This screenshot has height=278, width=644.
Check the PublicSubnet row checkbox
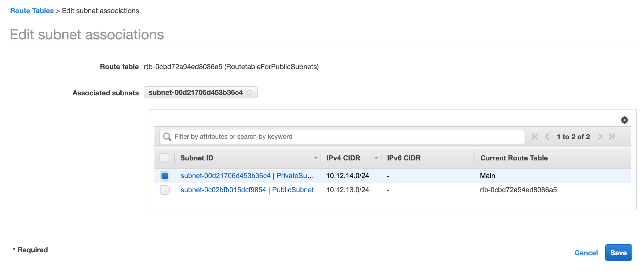(x=165, y=190)
